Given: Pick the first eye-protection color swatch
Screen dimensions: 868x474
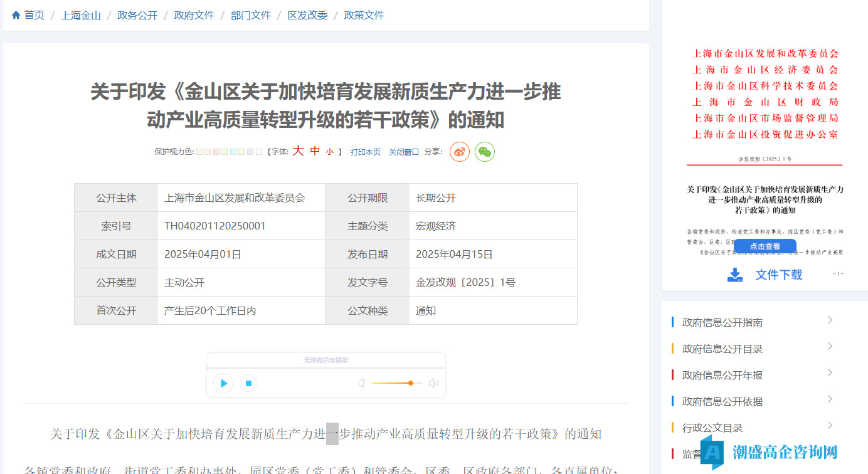Looking at the screenshot, I should pyautogui.click(x=199, y=152).
